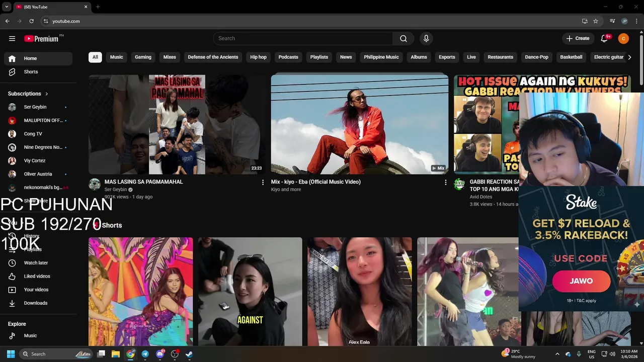Select the Philippine Music chip
The width and height of the screenshot is (644, 362).
381,57
